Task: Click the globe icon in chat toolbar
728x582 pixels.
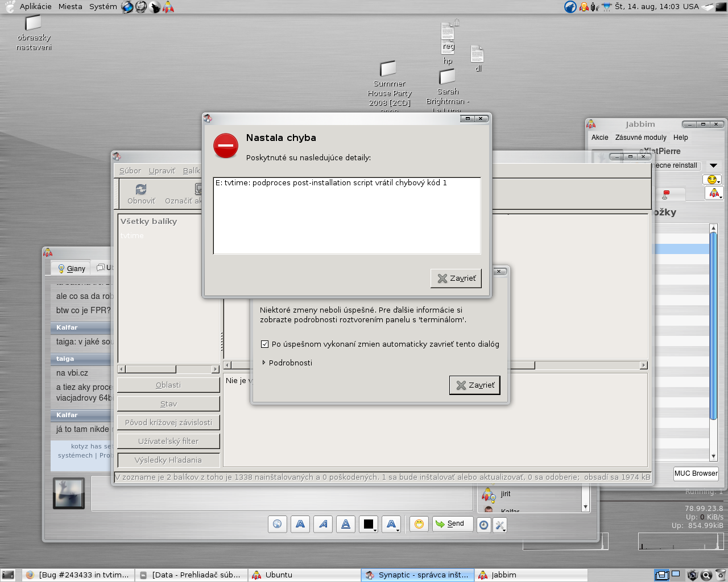Action: (x=278, y=524)
